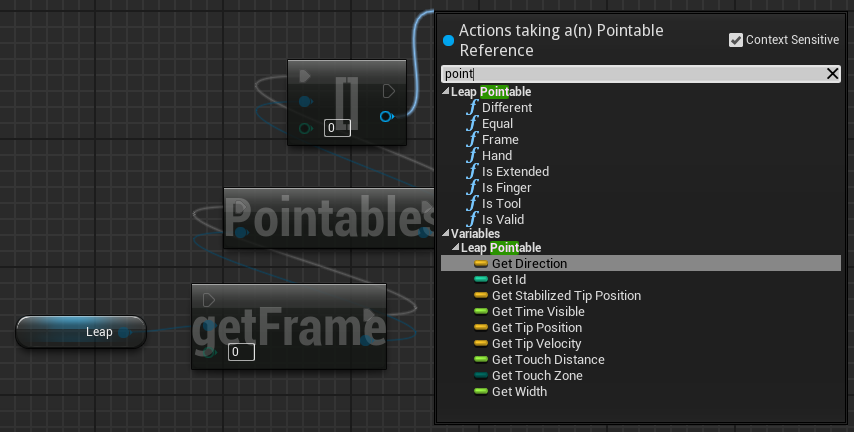
Task: Click getFrame node blue return pin
Action: pos(366,340)
